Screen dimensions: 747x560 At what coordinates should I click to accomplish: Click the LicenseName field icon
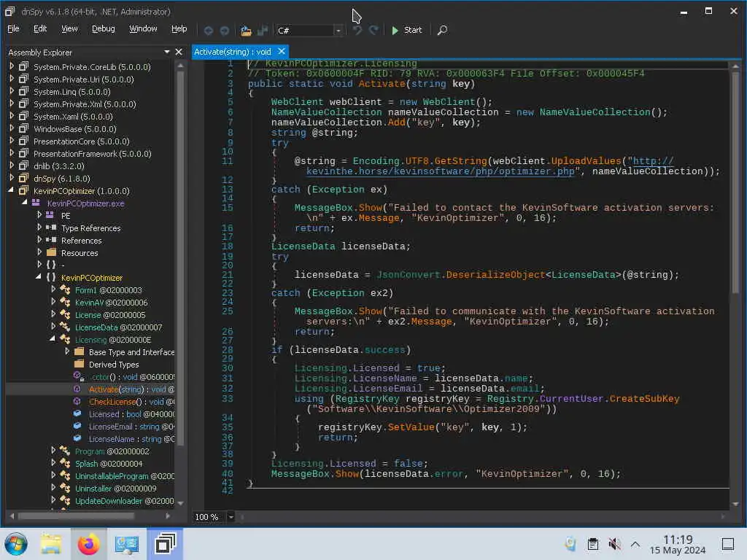pos(77,438)
